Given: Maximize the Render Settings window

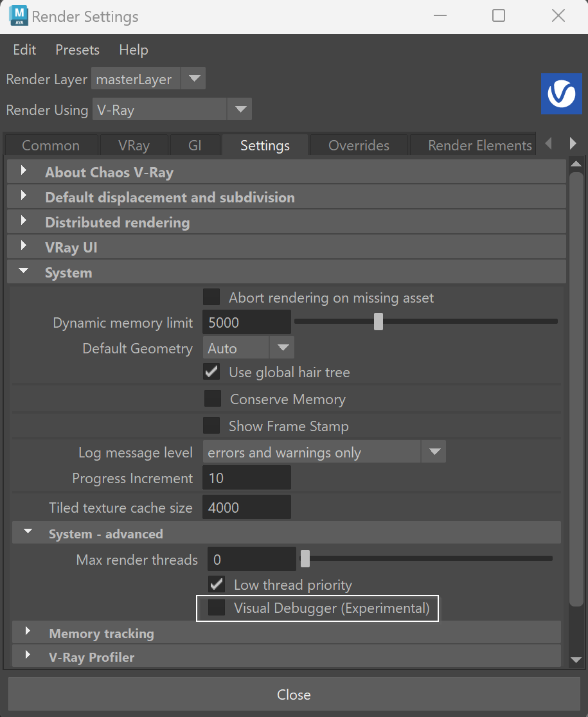Looking at the screenshot, I should [499, 15].
